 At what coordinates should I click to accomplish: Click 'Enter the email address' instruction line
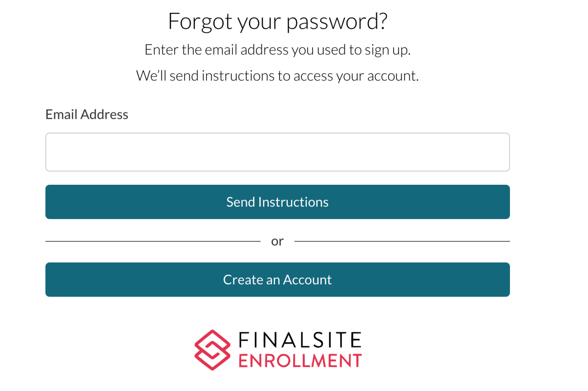point(277,50)
